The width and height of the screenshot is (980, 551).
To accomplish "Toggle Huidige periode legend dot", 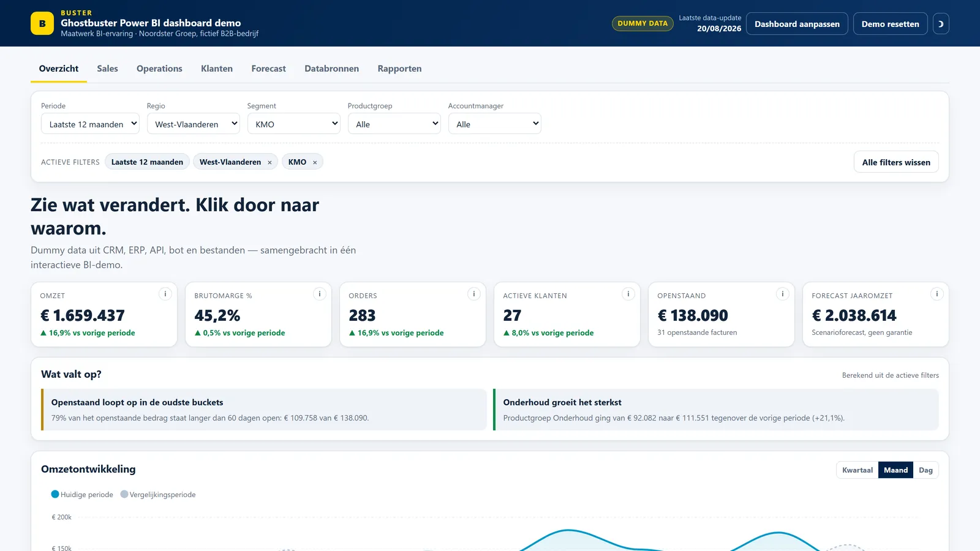I will (x=55, y=494).
